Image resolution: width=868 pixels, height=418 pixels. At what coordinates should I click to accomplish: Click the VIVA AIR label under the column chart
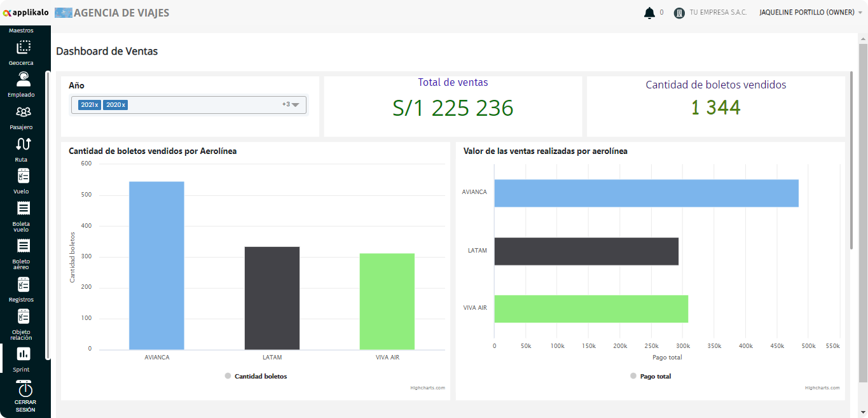pyautogui.click(x=387, y=358)
